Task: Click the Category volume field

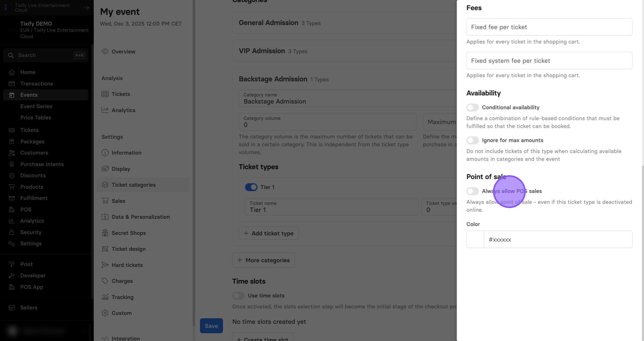Action: pos(328,122)
